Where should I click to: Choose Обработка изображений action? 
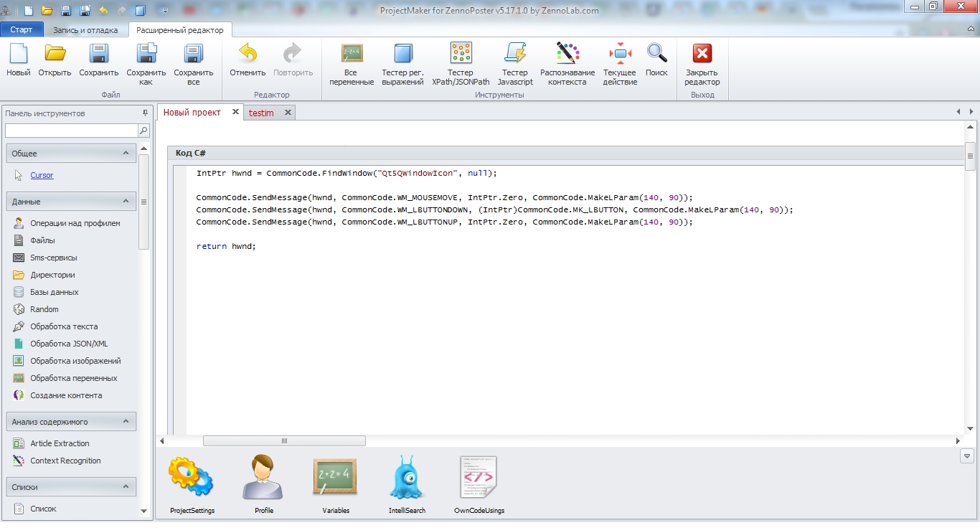(x=75, y=361)
